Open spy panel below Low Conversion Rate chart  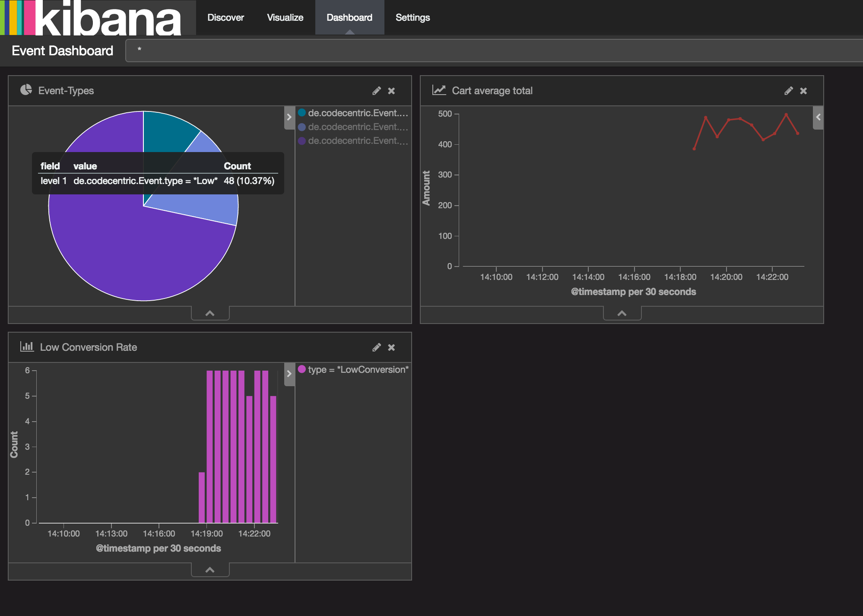pos(210,570)
